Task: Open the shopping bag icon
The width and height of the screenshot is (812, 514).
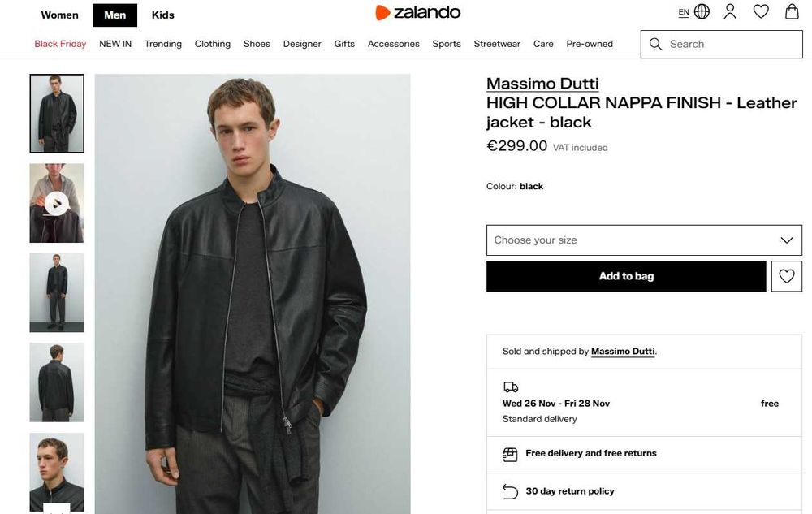Action: (x=792, y=12)
